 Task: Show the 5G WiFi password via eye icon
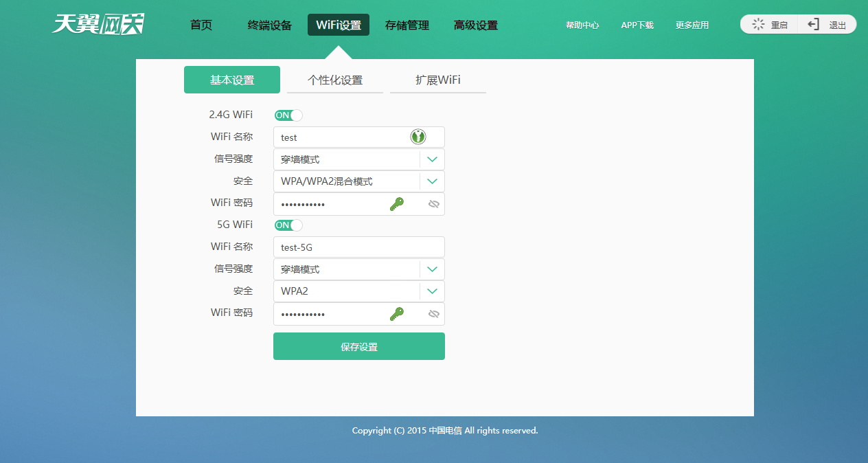click(433, 314)
